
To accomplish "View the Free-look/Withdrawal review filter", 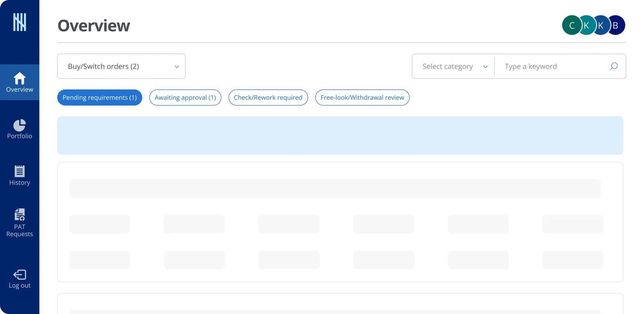I will coord(362,97).
